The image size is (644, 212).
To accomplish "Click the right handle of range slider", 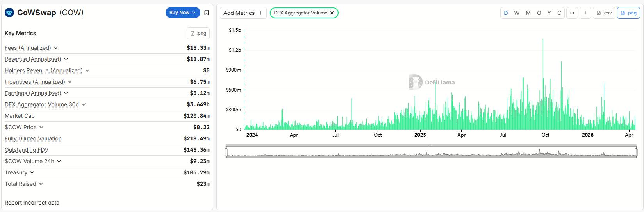I will click(636, 152).
